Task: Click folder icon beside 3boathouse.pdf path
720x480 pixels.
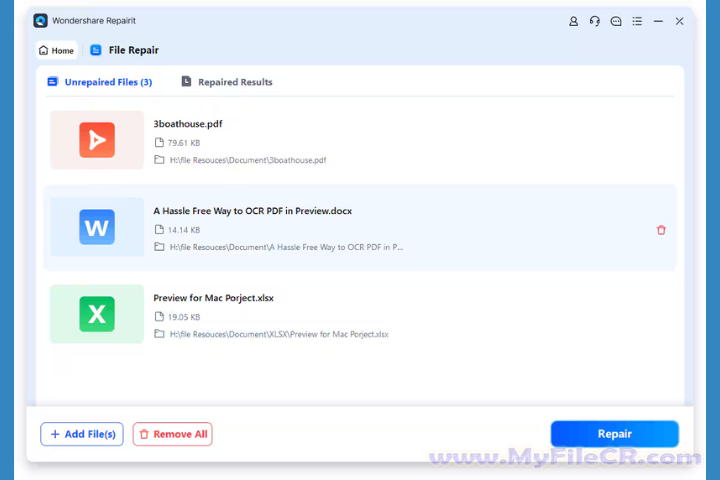Action: click(x=159, y=160)
